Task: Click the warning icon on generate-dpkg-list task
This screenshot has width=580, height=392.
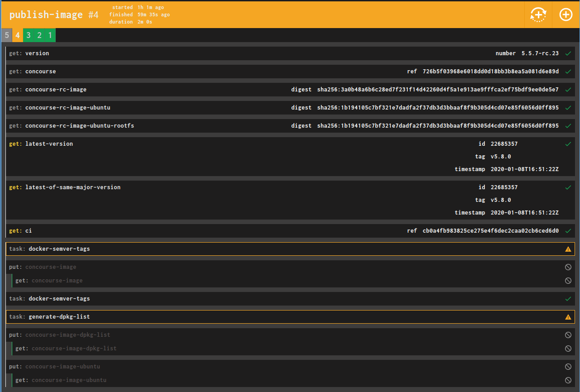Action: 568,316
